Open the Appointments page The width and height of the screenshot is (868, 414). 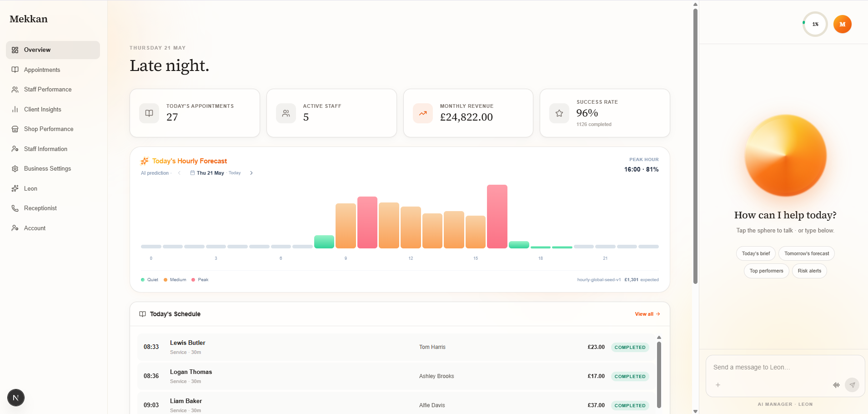(x=53, y=70)
